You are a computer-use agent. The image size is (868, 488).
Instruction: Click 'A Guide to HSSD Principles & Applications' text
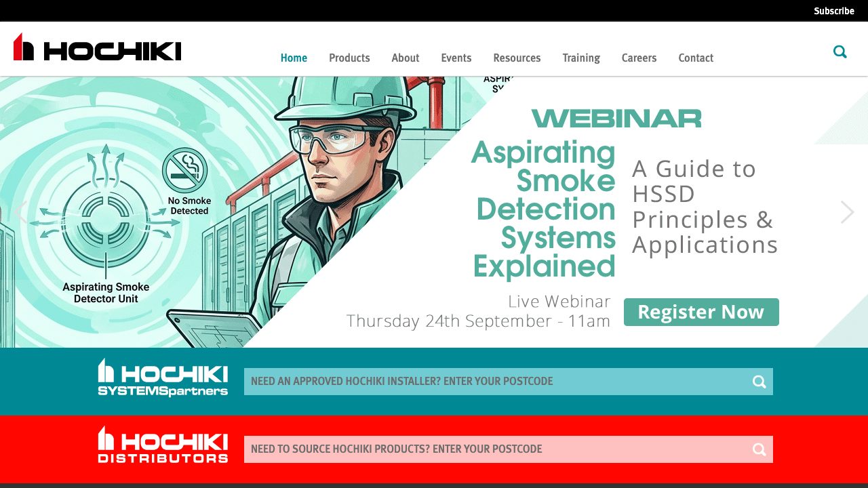point(705,207)
